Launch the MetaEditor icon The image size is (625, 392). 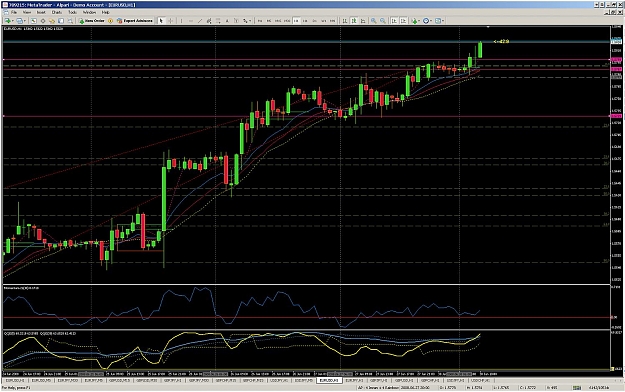110,21
